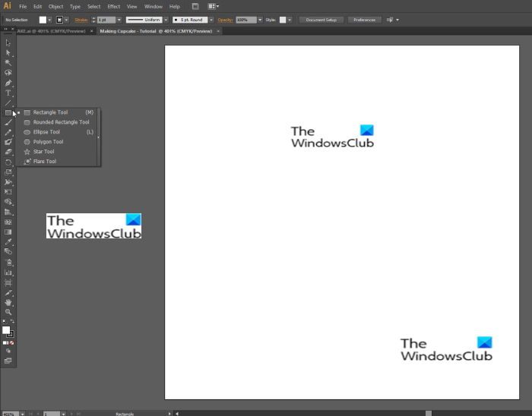
Task: Select the Lasso tool
Action: point(8,72)
